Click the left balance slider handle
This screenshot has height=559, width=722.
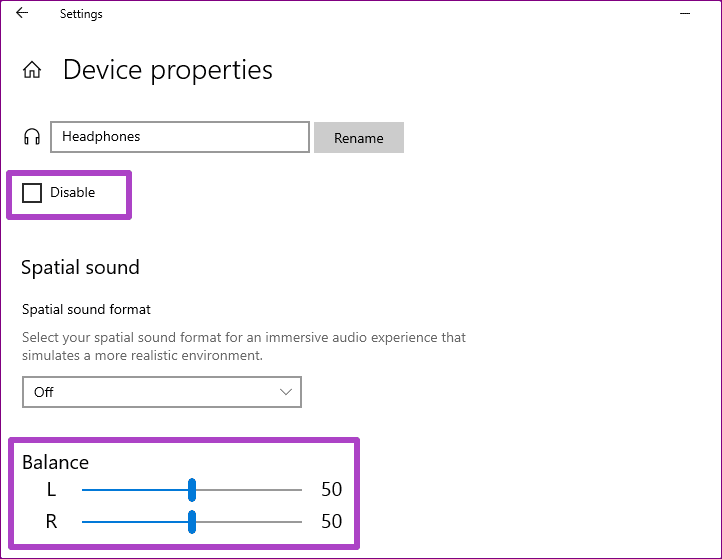(x=192, y=490)
